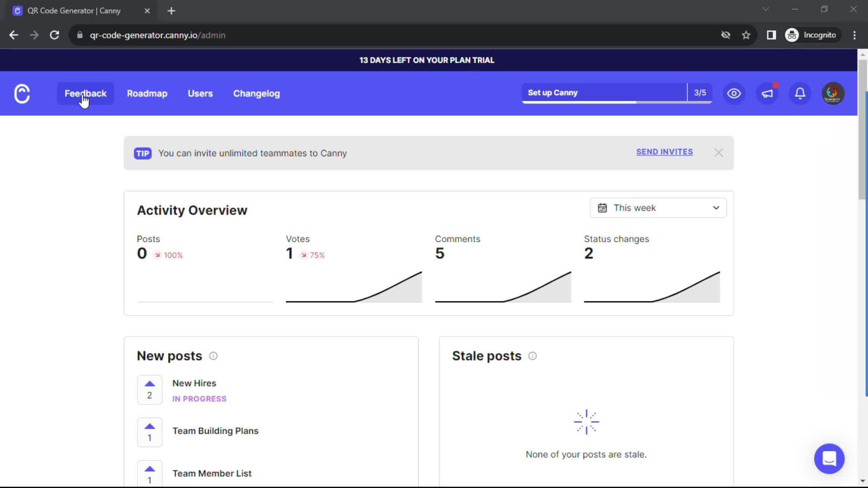Image resolution: width=868 pixels, height=488 pixels.
Task: Open Chrome's browser customization menu
Action: click(x=854, y=35)
